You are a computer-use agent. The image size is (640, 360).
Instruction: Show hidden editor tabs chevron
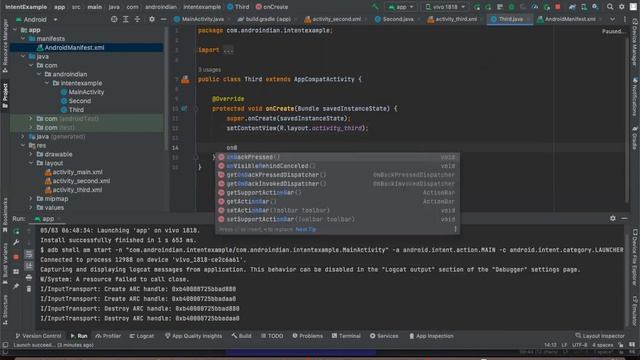point(612,19)
